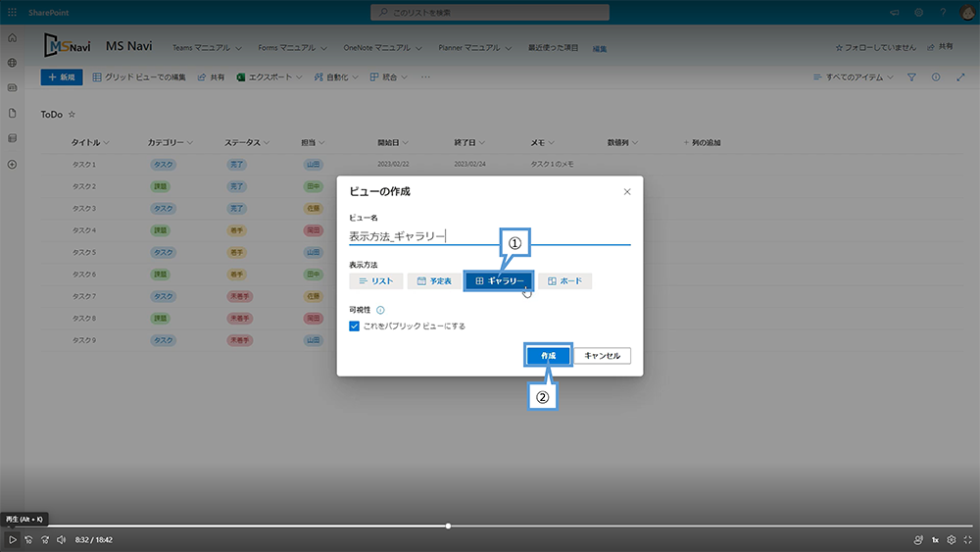The height and width of the screenshot is (552, 980).
Task: Click the expand content arrows icon
Action: coord(960,77)
